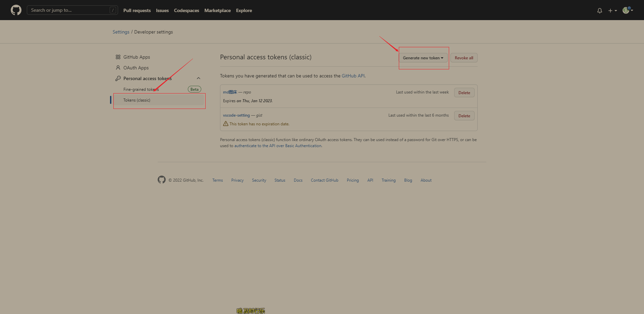
Task: Follow the GitHub API link
Action: coord(353,76)
